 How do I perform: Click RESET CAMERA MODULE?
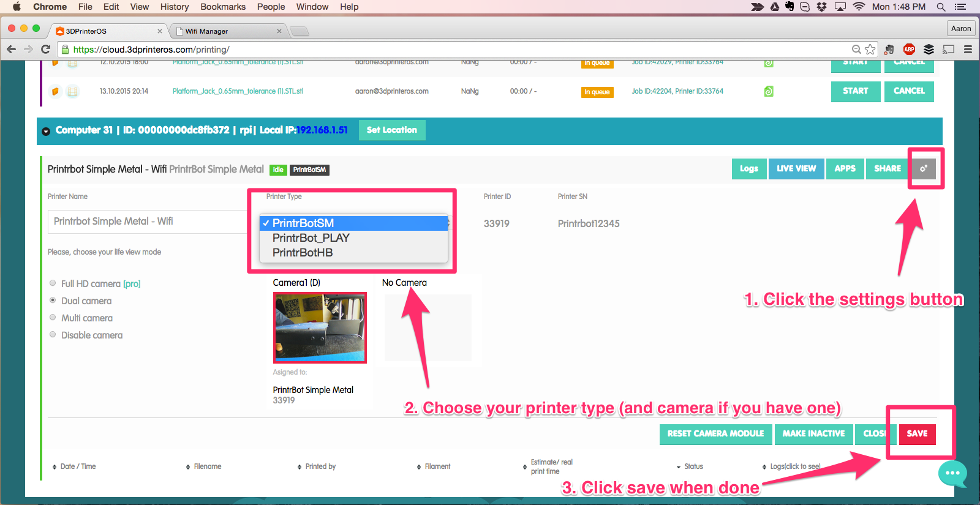pos(715,434)
